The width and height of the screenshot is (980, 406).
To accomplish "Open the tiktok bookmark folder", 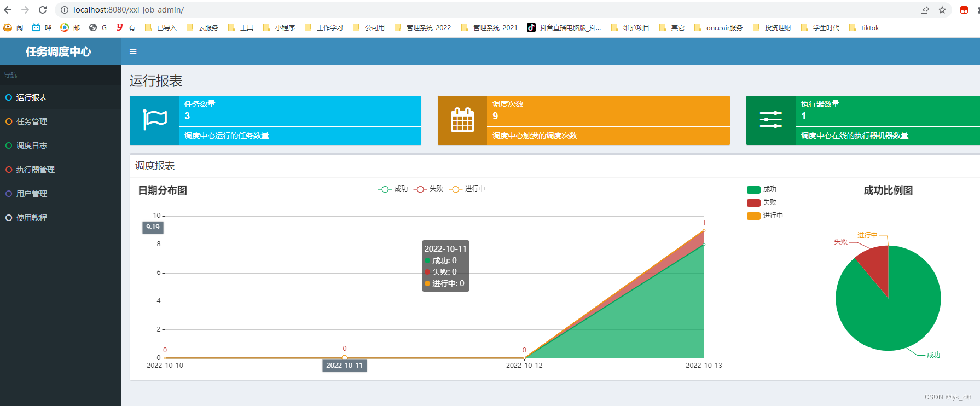I will [x=864, y=27].
